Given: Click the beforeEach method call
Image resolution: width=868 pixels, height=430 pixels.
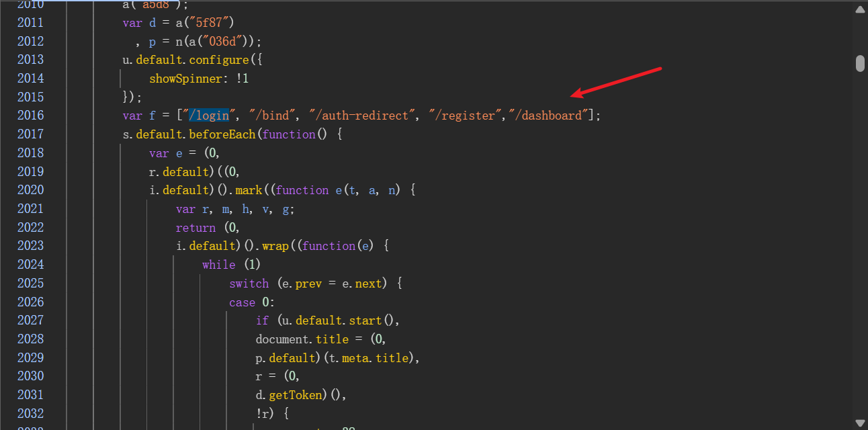Looking at the screenshot, I should pyautogui.click(x=222, y=134).
